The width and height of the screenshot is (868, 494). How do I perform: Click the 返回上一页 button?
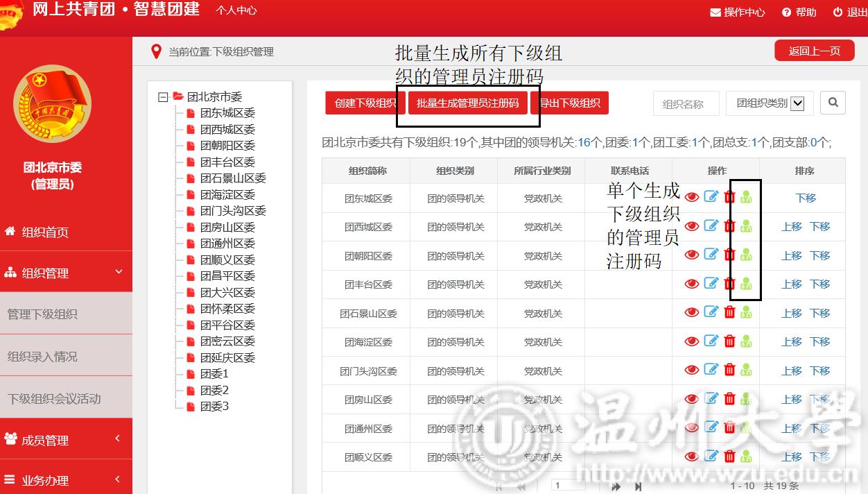(x=814, y=51)
